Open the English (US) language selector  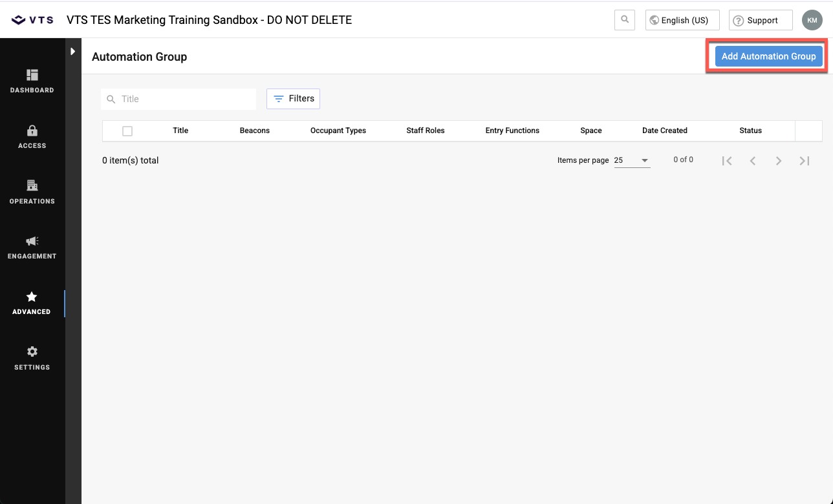click(x=682, y=20)
